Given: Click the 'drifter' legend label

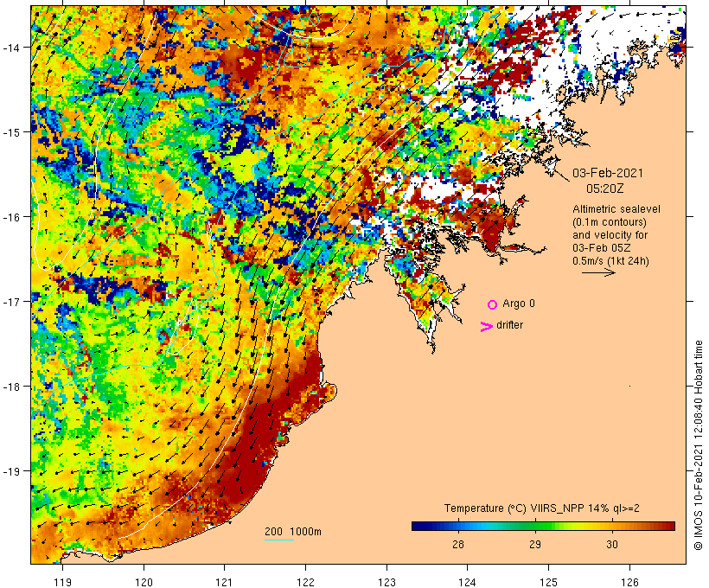Looking at the screenshot, I should point(509,325).
